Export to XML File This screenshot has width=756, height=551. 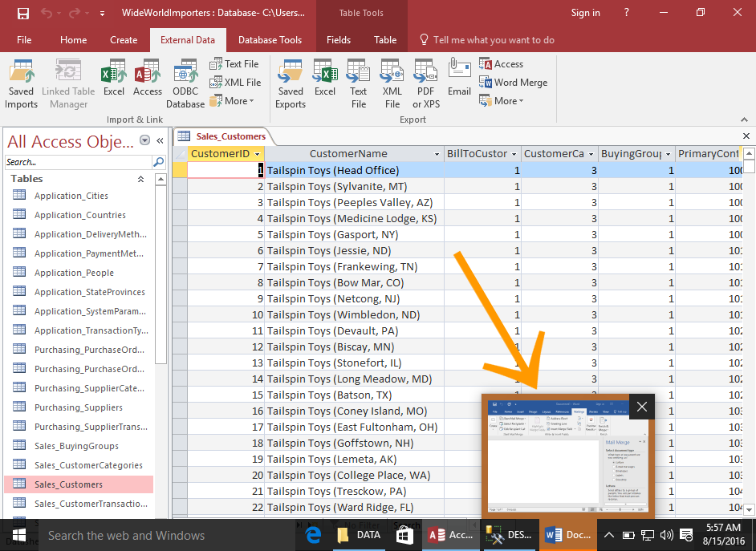(x=392, y=84)
